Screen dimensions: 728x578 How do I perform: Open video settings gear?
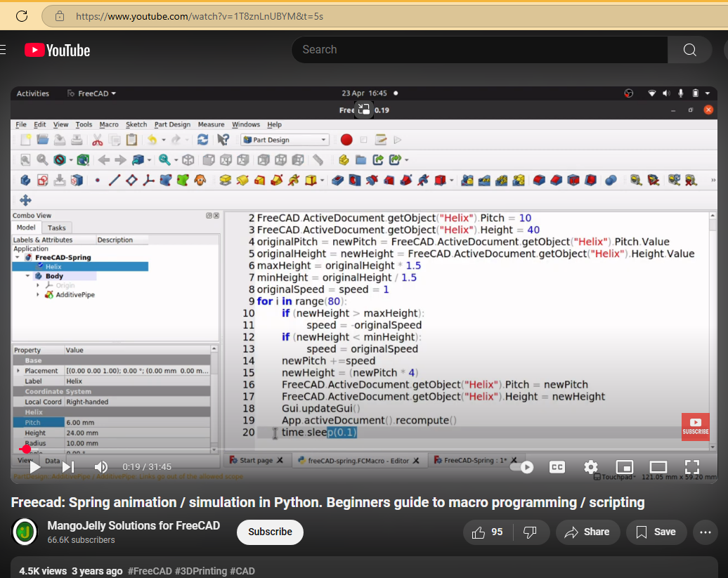tap(591, 467)
